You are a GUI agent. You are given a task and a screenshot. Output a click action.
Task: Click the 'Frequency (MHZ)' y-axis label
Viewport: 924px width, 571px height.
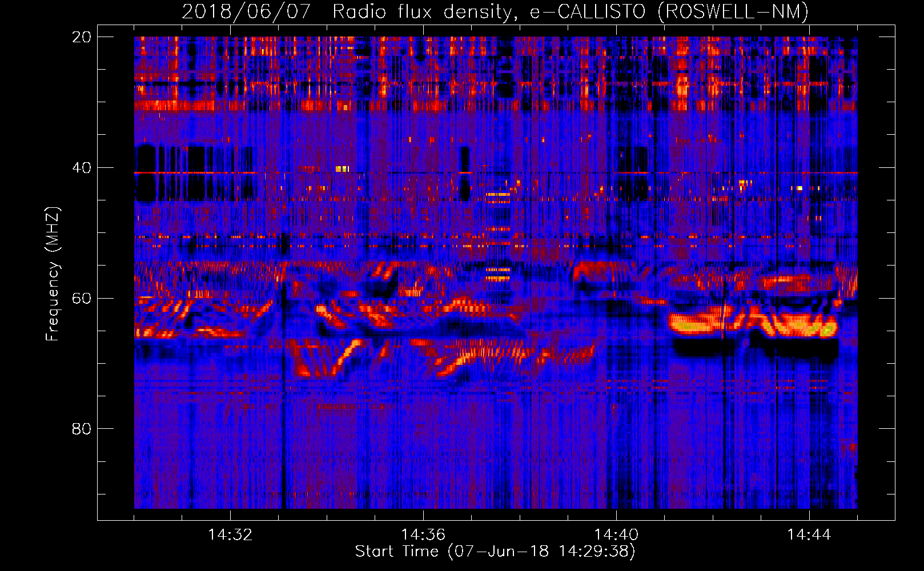click(53, 274)
